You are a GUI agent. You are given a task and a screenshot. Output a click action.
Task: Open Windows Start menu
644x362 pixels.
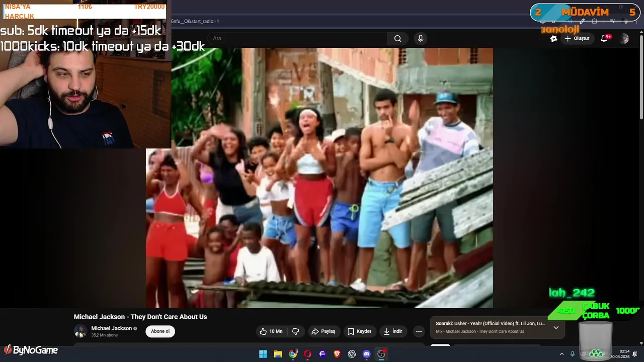[263, 354]
